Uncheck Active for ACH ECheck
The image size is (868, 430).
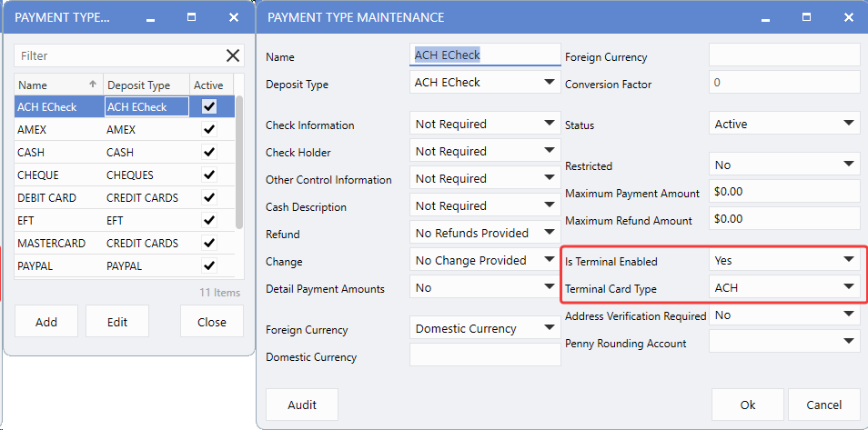coord(209,107)
